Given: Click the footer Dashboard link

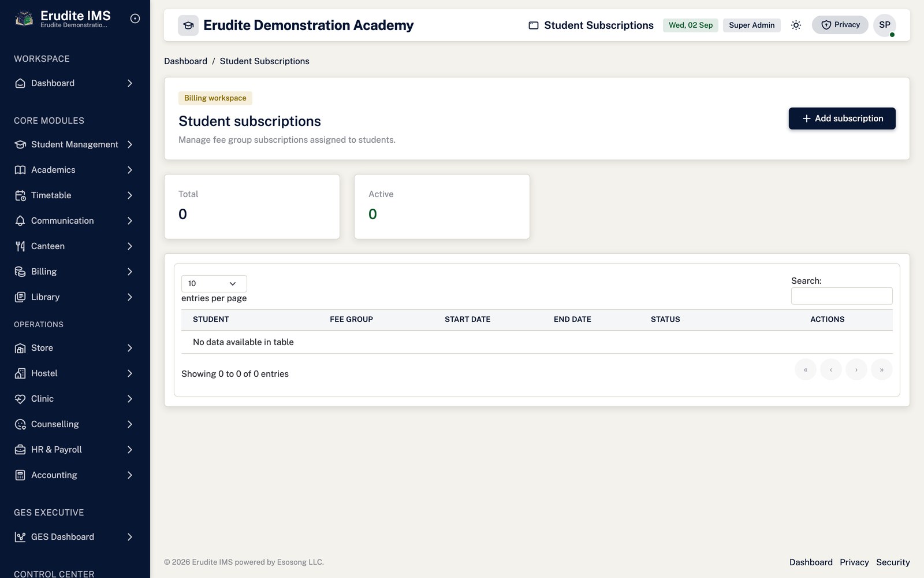Looking at the screenshot, I should (811, 562).
